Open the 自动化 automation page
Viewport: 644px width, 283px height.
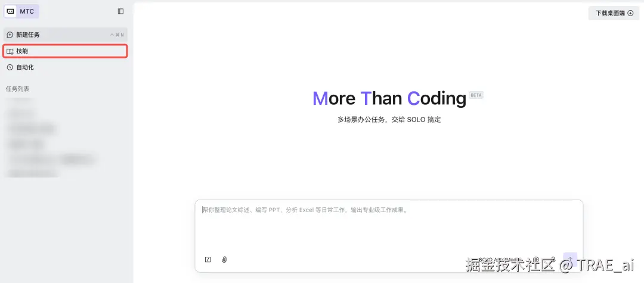coord(66,67)
